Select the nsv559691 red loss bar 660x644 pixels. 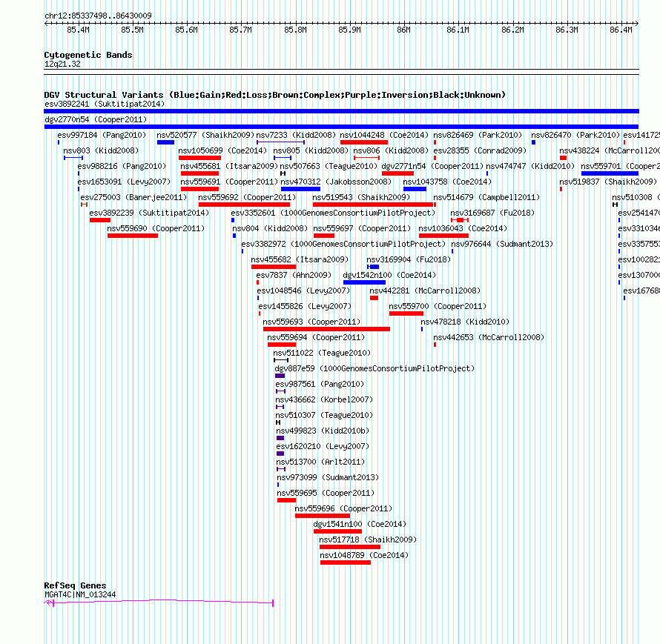point(199,189)
